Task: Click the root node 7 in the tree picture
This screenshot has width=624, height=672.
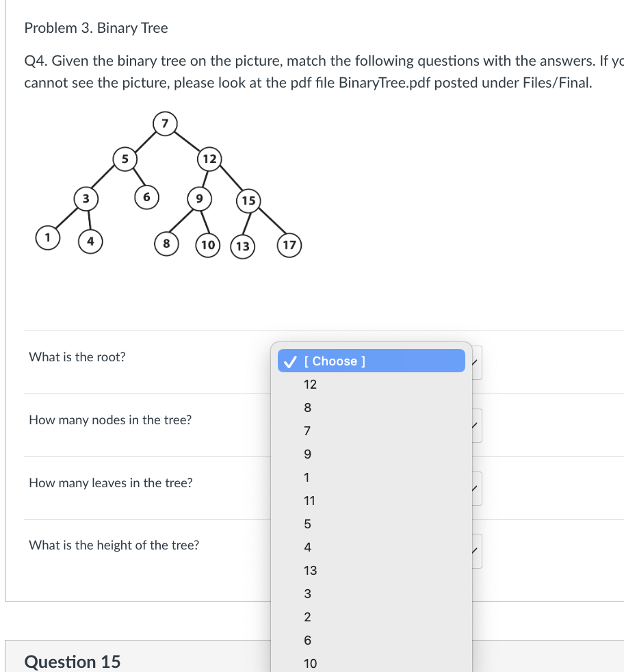Action: coord(165,123)
